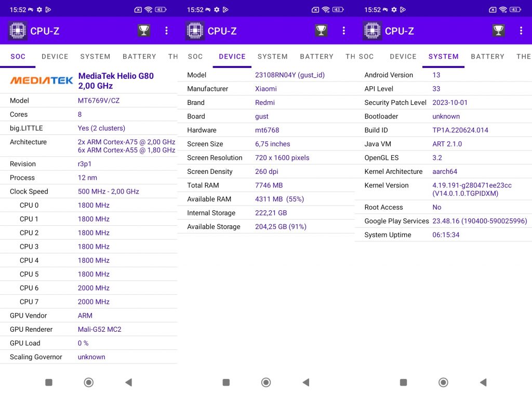The image size is (532, 394).
Task: Click the Available Storage 204,25 GB value
Action: [281, 227]
